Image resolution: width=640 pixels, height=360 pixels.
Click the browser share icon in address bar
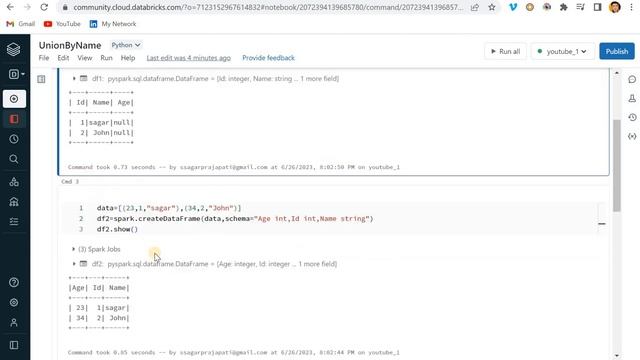(475, 7)
